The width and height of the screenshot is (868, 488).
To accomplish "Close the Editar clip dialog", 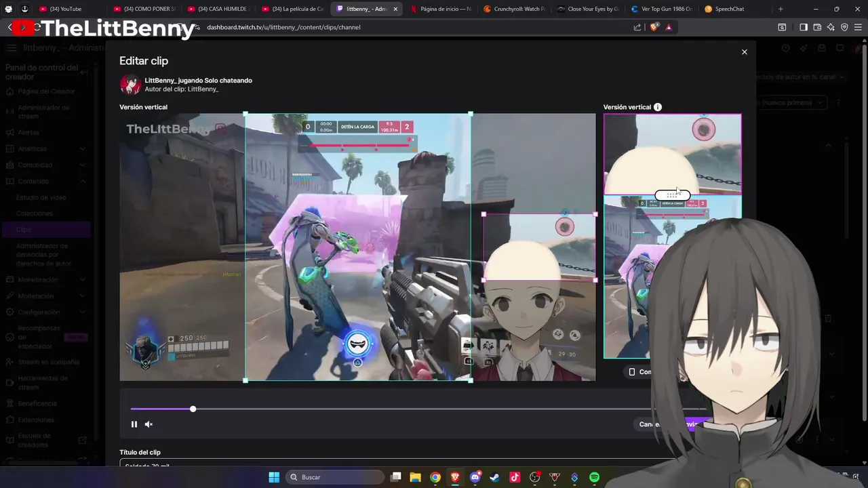I will coord(744,52).
